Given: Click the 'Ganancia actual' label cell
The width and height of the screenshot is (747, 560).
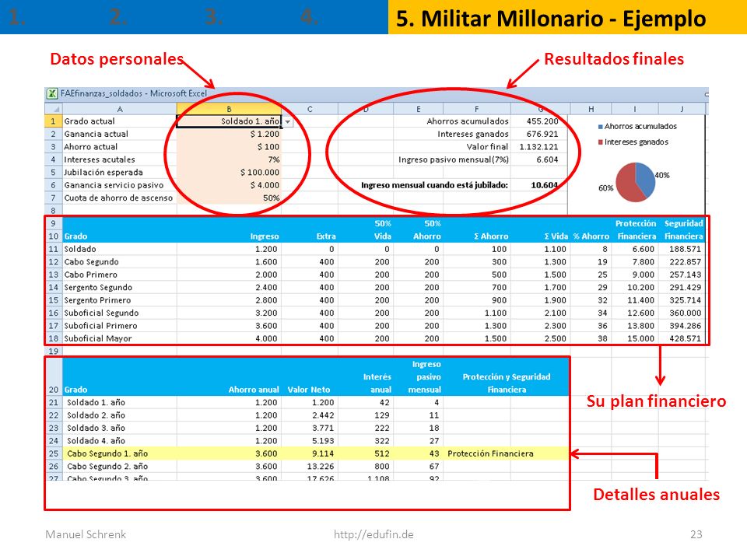Looking at the screenshot, I should tap(119, 135).
